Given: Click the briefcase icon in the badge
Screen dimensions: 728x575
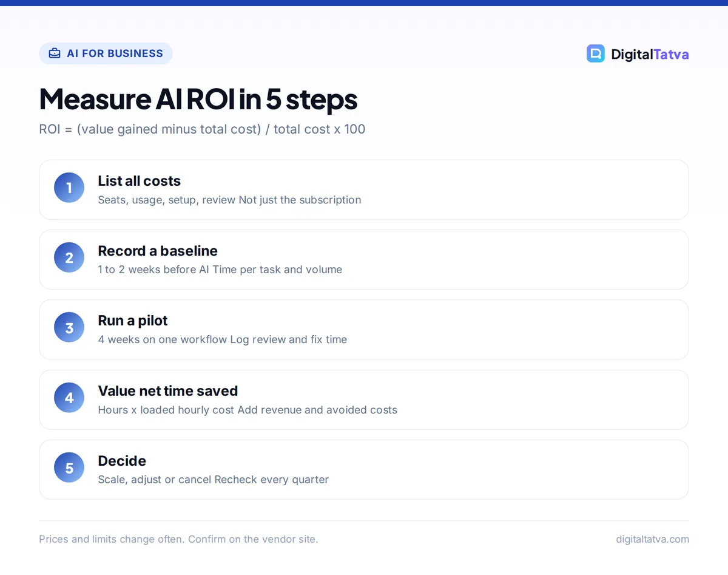Looking at the screenshot, I should click(x=55, y=53).
